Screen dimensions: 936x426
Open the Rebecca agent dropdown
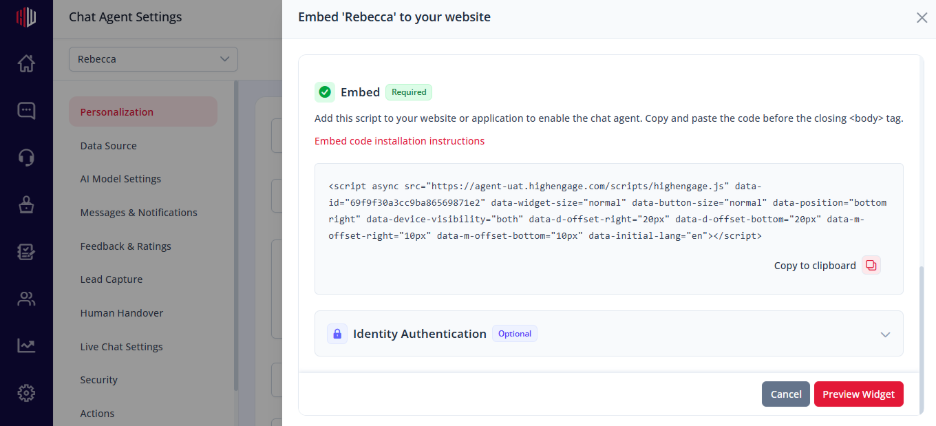[153, 59]
